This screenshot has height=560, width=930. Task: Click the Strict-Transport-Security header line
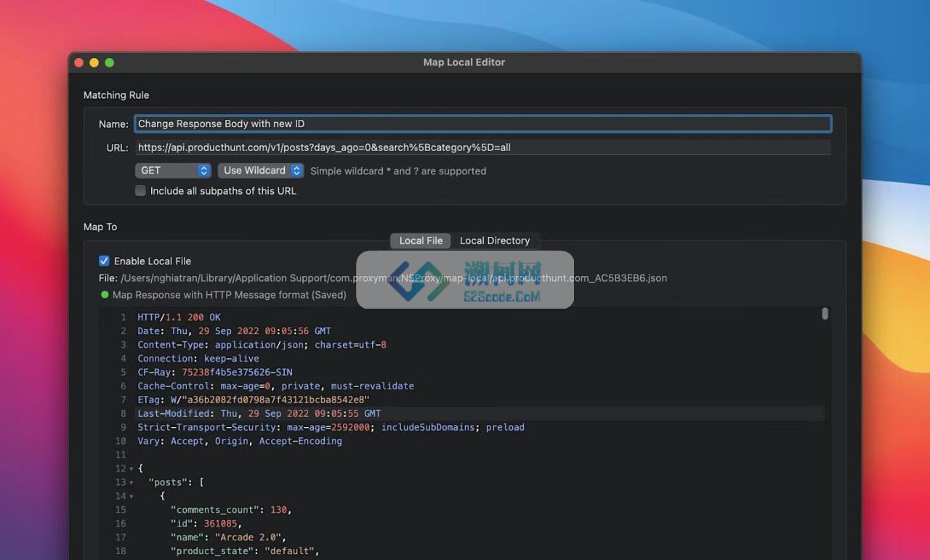click(331, 428)
